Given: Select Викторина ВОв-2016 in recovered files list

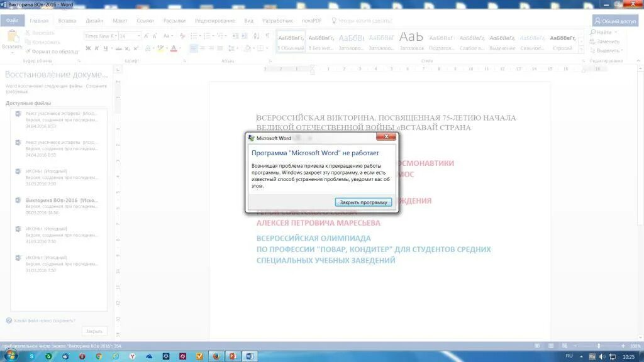Looking at the screenshot, I should [x=58, y=206].
